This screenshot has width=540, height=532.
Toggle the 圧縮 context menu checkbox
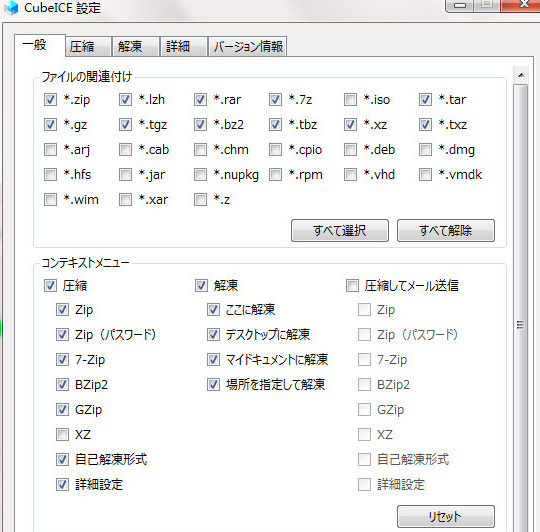(x=50, y=285)
